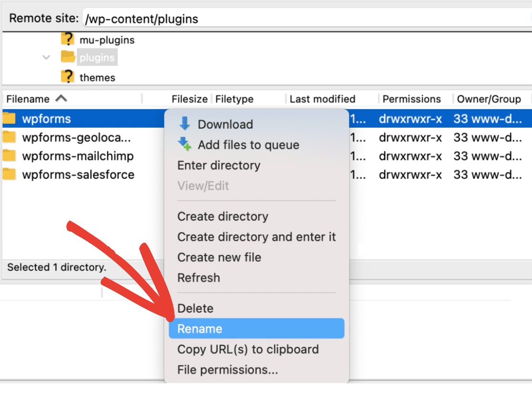Click the themes question mark folder icon
This screenshot has width=532, height=400.
point(68,77)
